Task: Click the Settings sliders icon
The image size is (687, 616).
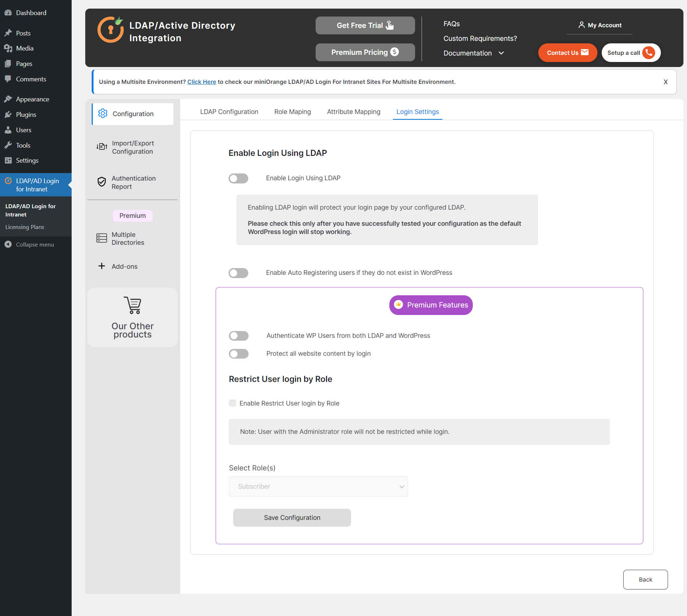Action: point(8,161)
